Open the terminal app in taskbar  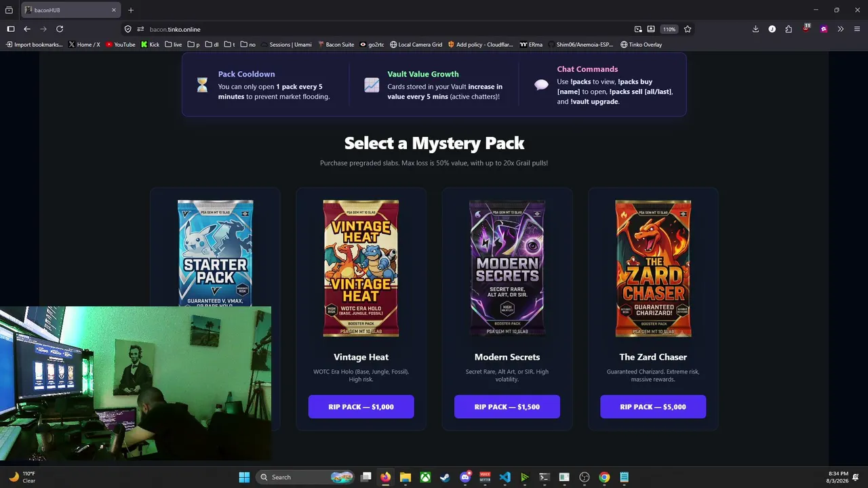pyautogui.click(x=544, y=477)
